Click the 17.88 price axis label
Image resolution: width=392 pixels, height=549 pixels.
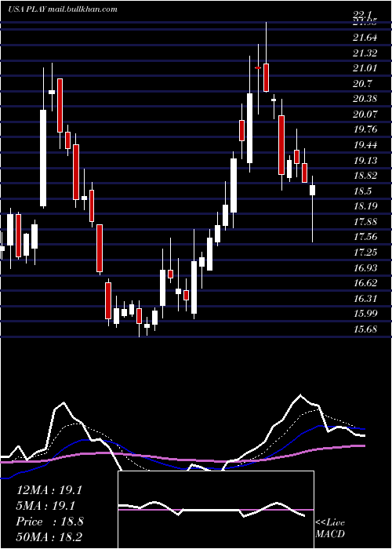pos(365,221)
